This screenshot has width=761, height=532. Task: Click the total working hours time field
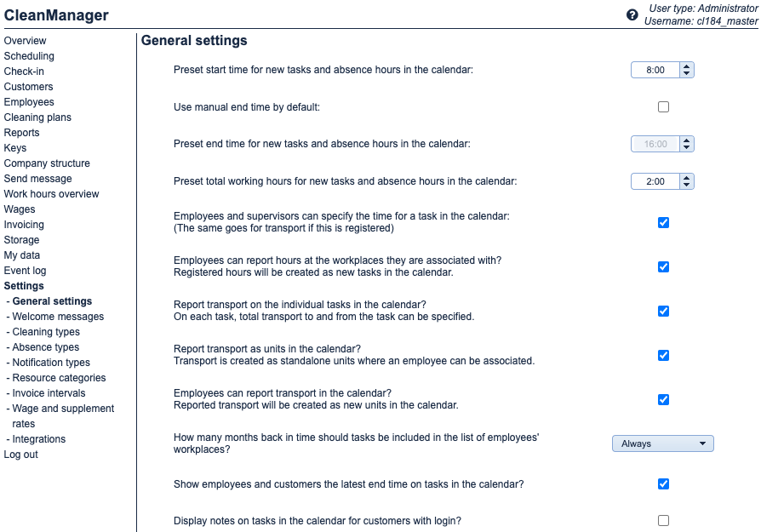(x=655, y=181)
